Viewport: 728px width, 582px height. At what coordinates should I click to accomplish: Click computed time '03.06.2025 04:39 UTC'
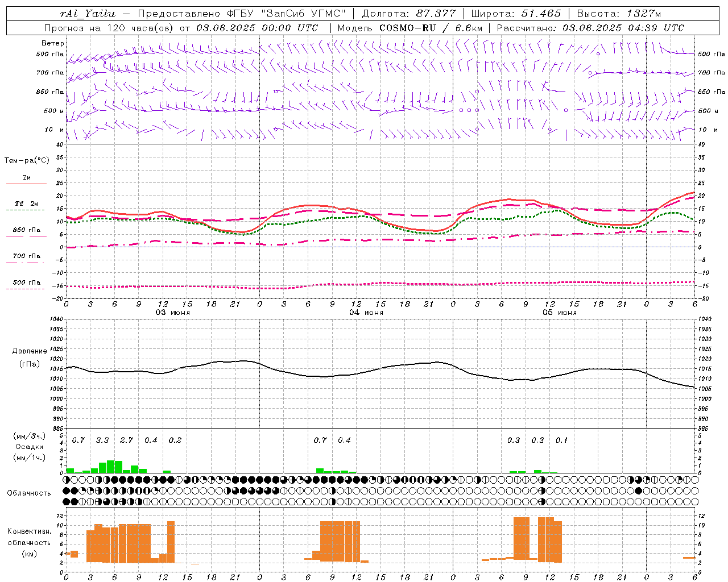623,28
